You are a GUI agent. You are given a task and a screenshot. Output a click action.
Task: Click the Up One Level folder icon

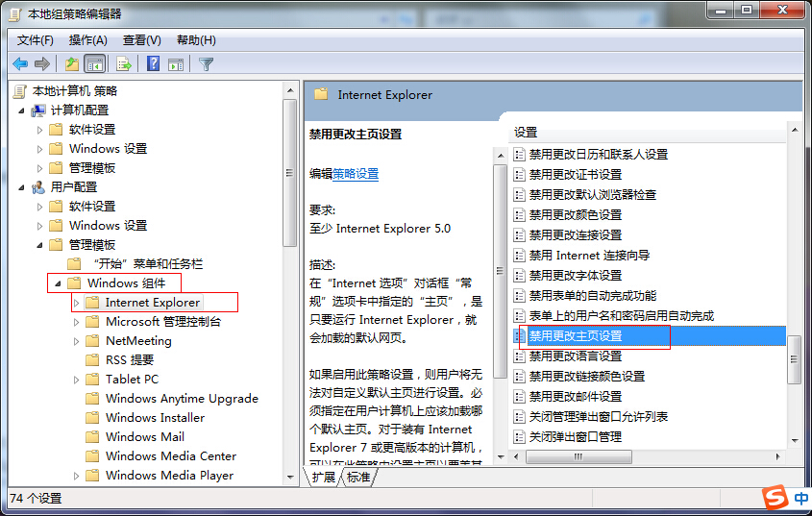pyautogui.click(x=71, y=64)
